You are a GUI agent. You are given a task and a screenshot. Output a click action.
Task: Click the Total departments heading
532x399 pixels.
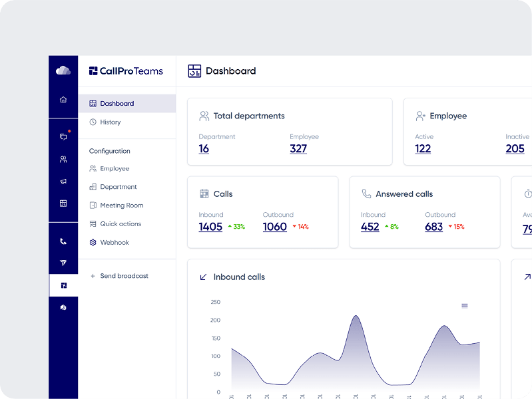pyautogui.click(x=249, y=116)
